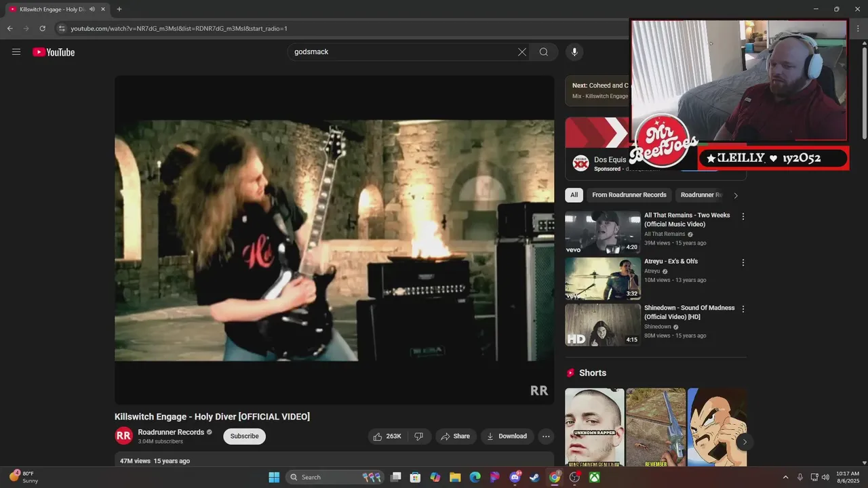Open Atreyu Ex's & Oh's thumbnail
868x488 pixels.
603,279
